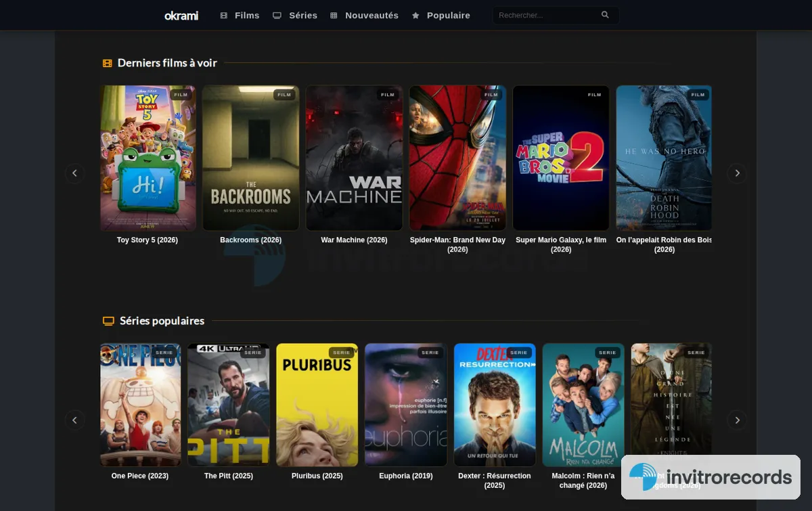Open the Pluribus series poster
812x511 pixels.
tap(317, 405)
